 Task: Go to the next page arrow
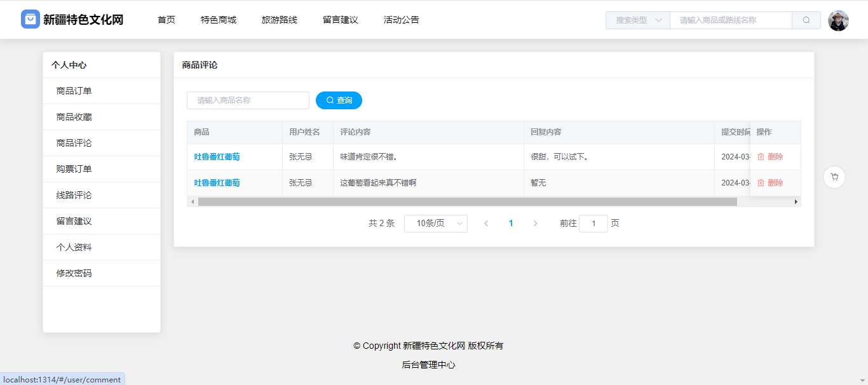535,224
